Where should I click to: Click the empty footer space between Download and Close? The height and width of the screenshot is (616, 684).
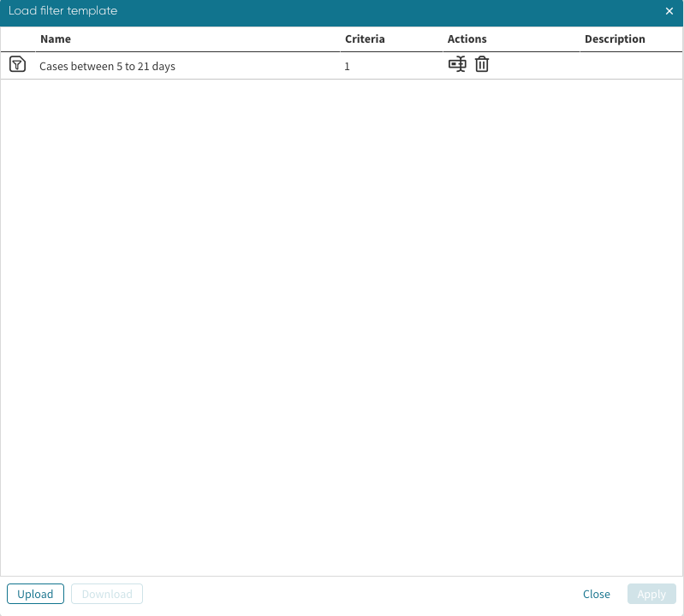point(360,594)
